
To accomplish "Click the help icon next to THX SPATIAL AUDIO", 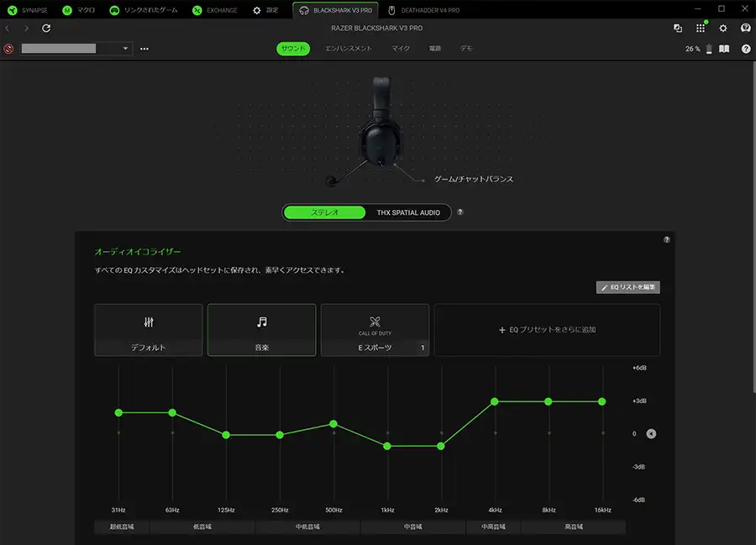I will click(x=460, y=212).
